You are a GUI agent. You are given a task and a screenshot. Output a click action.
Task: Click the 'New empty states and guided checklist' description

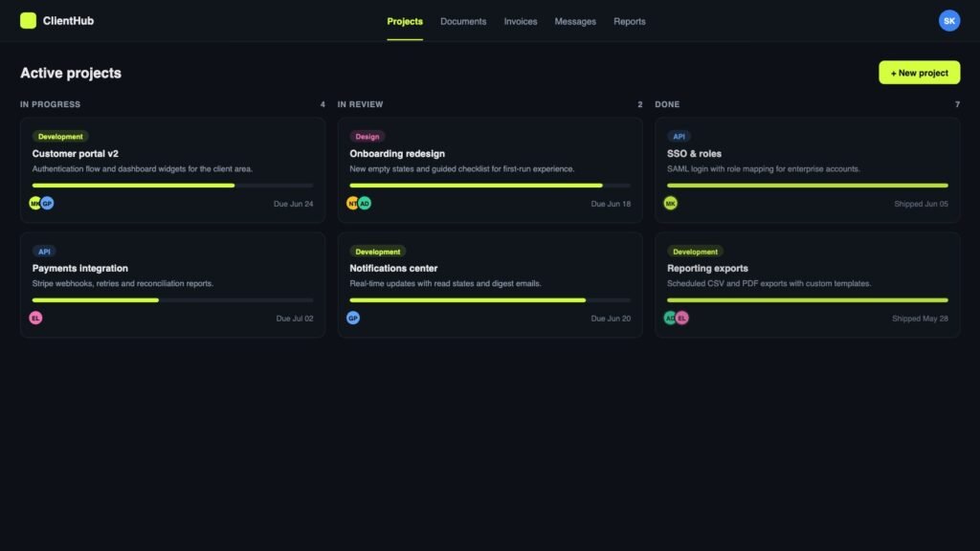[x=462, y=168]
